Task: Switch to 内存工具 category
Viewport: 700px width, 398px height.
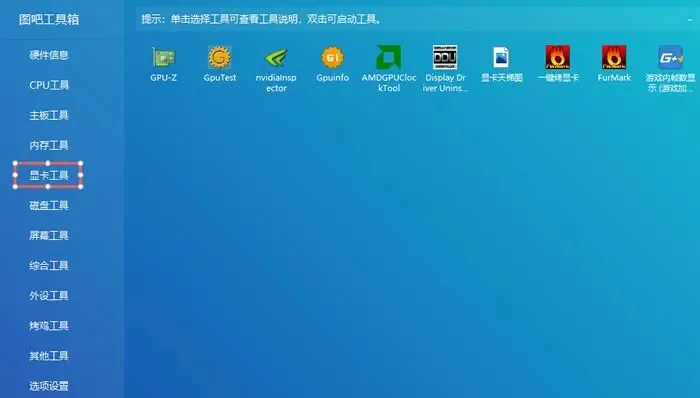Action: pos(49,145)
